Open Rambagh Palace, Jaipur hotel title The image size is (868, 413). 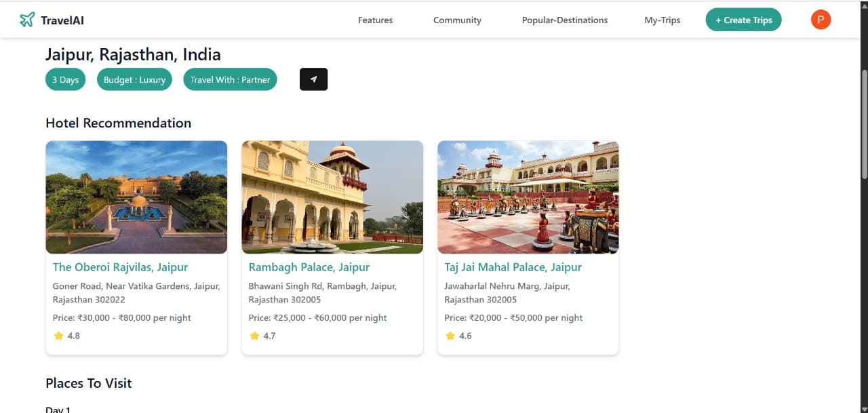point(309,267)
